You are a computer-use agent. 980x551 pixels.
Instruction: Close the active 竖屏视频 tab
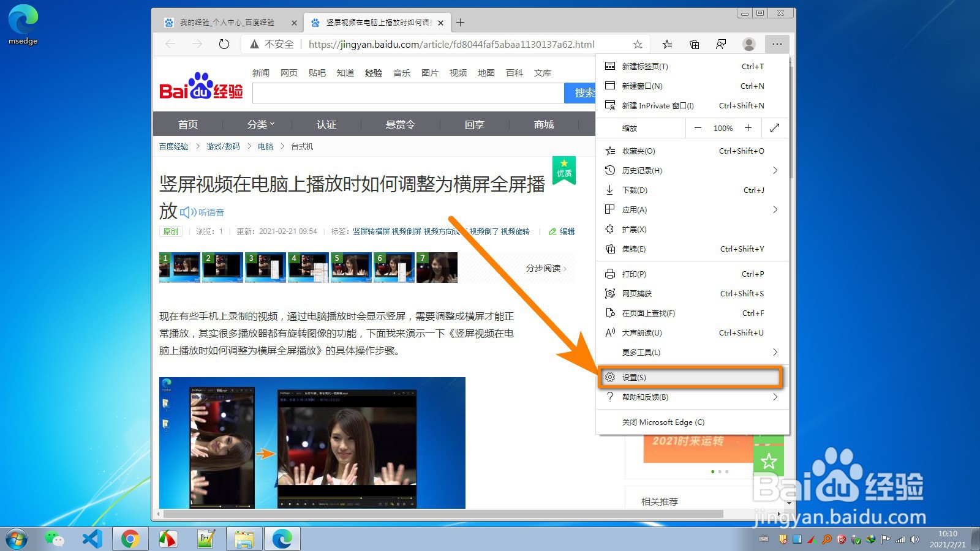[440, 23]
